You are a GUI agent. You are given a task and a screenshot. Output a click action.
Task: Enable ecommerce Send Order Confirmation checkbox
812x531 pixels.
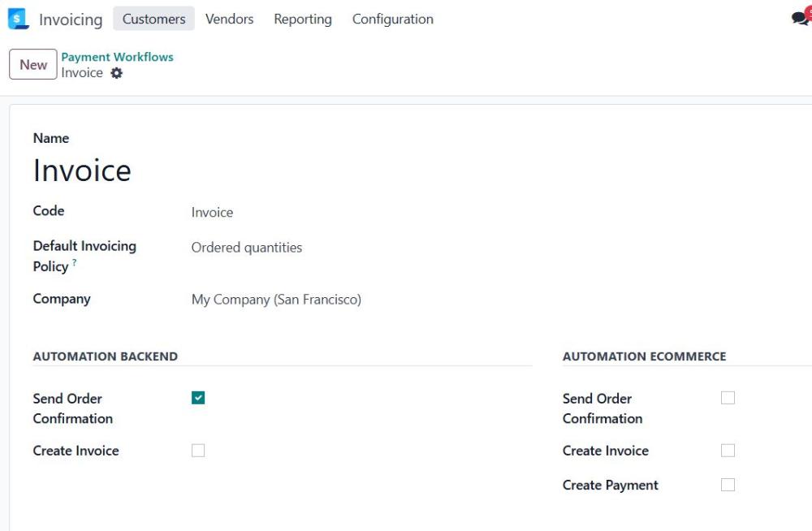coord(728,398)
